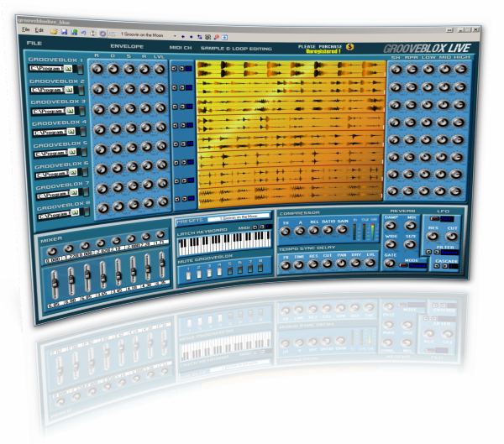Click the blue swap-arrows toolbar icon
Image resolution: width=504 pixels, height=444 pixels.
click(200, 37)
